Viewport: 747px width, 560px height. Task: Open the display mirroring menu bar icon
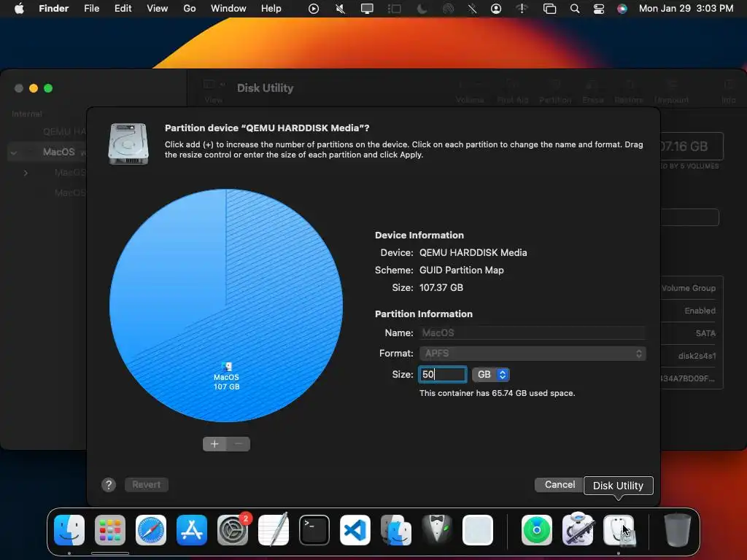[x=367, y=9]
